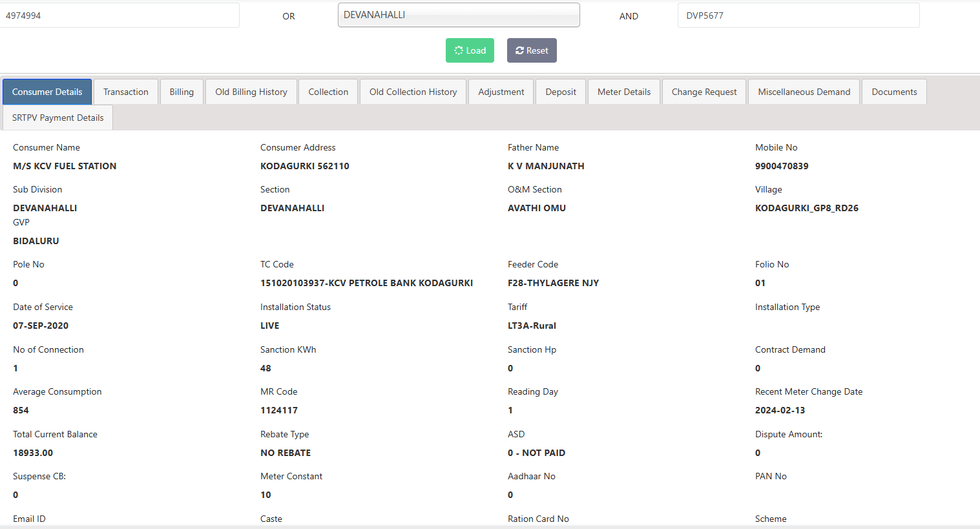The image size is (980, 529).
Task: Click the spinner icon on Load button
Action: coord(459,50)
